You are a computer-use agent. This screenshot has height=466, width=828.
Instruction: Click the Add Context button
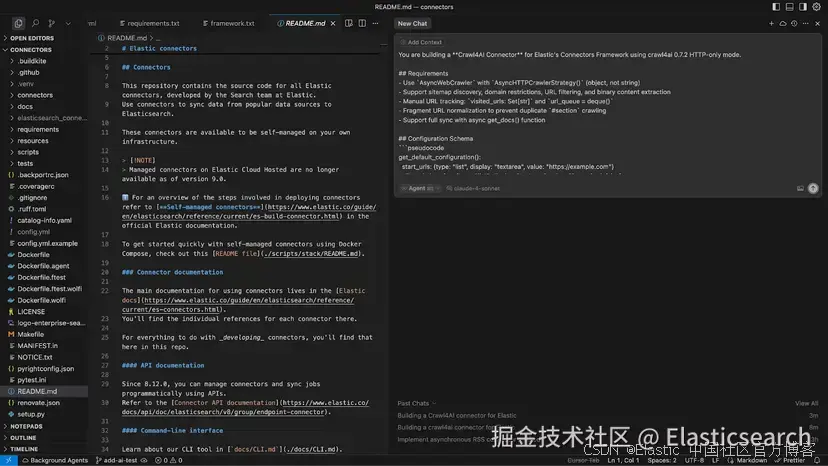click(x=421, y=42)
